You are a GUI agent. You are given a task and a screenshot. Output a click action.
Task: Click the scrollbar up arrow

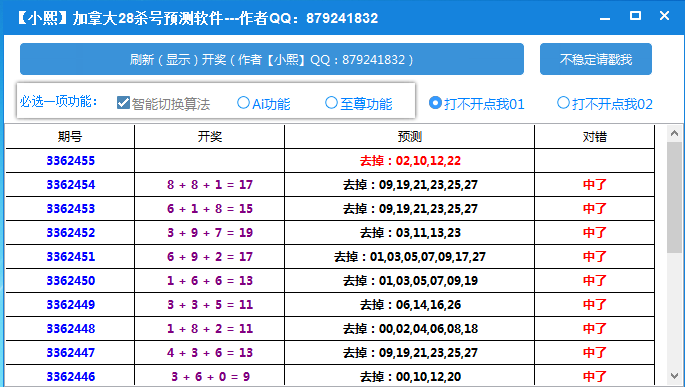(675, 133)
